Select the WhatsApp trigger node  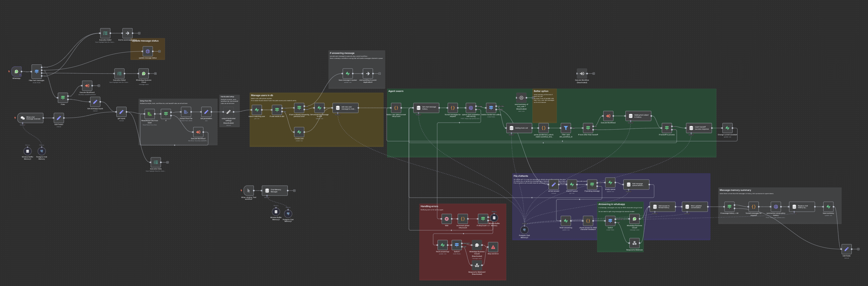click(x=16, y=71)
